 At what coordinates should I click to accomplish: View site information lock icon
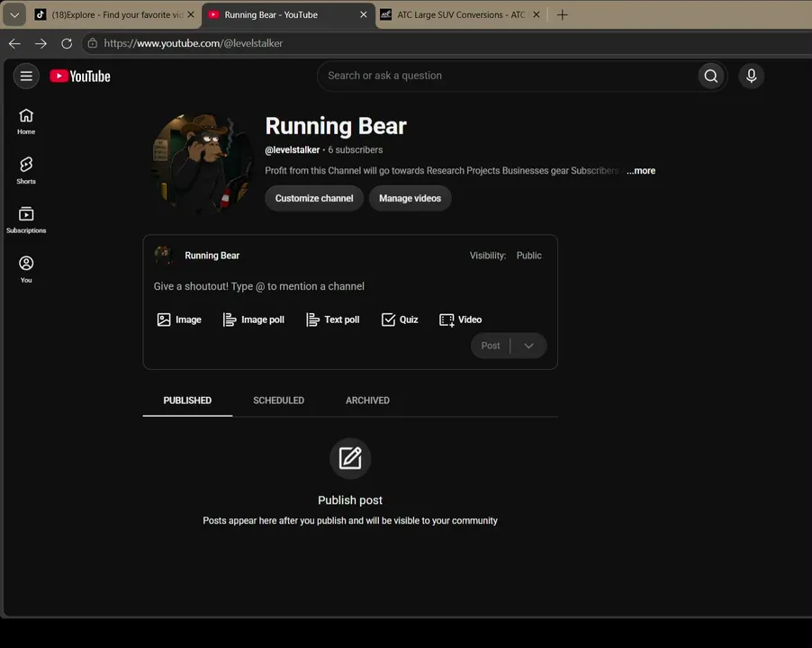point(92,43)
